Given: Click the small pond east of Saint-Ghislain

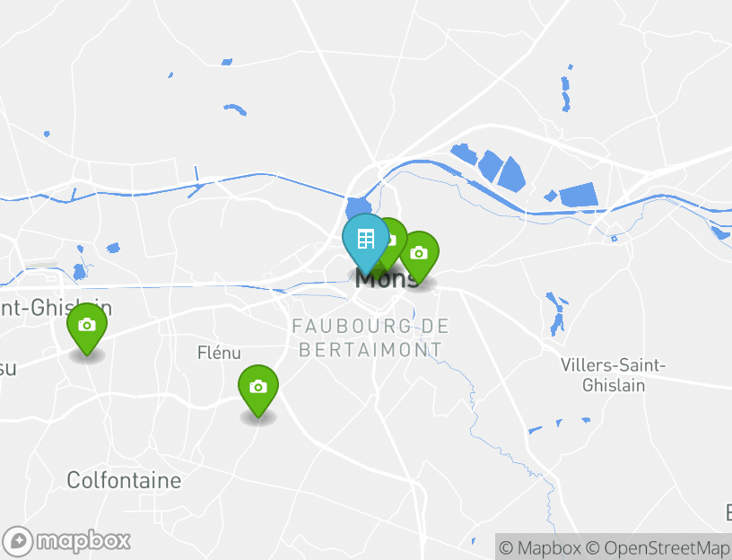Looking at the screenshot, I should (x=113, y=248).
